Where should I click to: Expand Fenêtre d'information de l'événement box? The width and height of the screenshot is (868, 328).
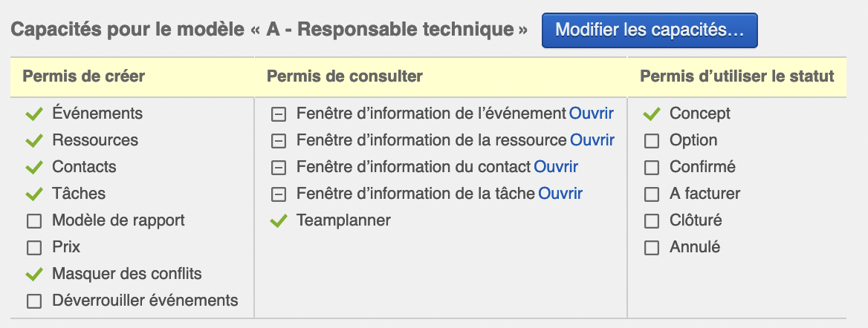pos(279,114)
